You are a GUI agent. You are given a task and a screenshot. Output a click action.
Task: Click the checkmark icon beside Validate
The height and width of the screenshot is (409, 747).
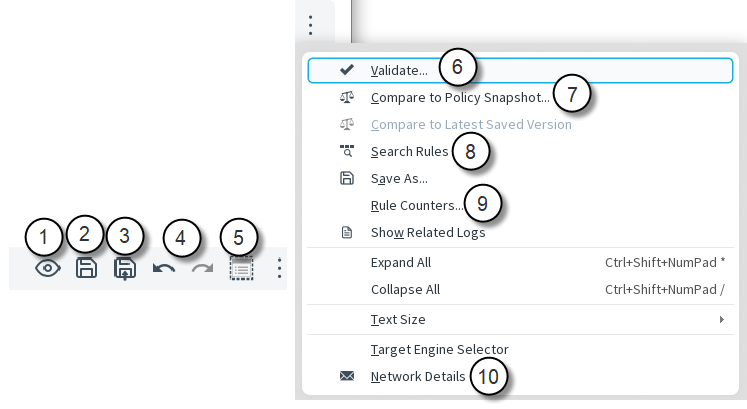(347, 71)
